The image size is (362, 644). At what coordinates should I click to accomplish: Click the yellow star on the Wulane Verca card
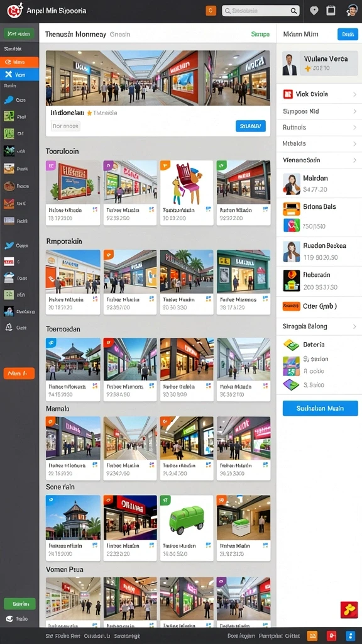tap(308, 69)
